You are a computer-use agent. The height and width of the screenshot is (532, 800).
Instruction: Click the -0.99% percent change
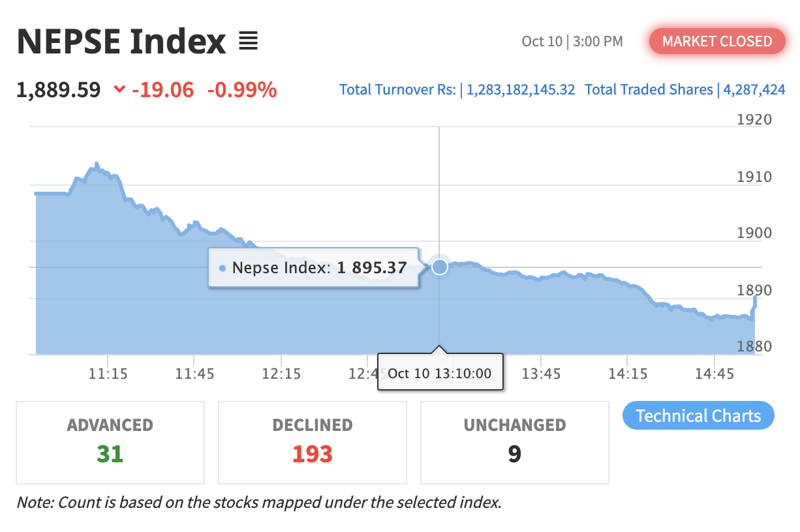(242, 89)
